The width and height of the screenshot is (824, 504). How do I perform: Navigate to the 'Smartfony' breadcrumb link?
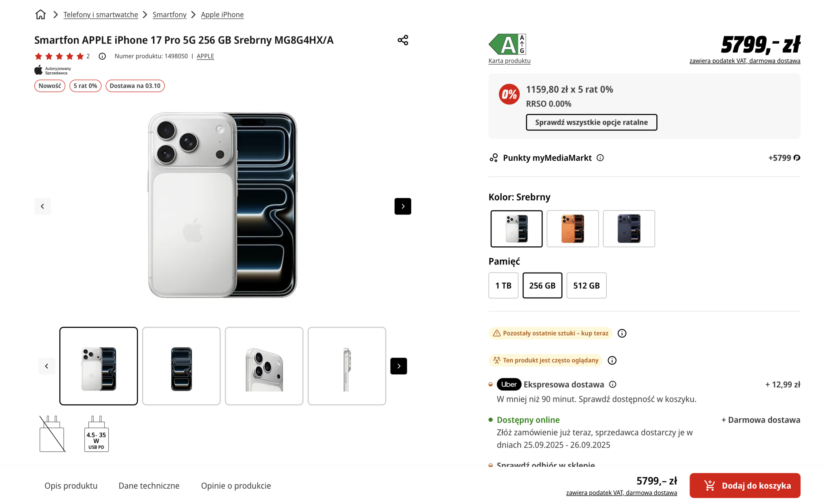(x=169, y=14)
